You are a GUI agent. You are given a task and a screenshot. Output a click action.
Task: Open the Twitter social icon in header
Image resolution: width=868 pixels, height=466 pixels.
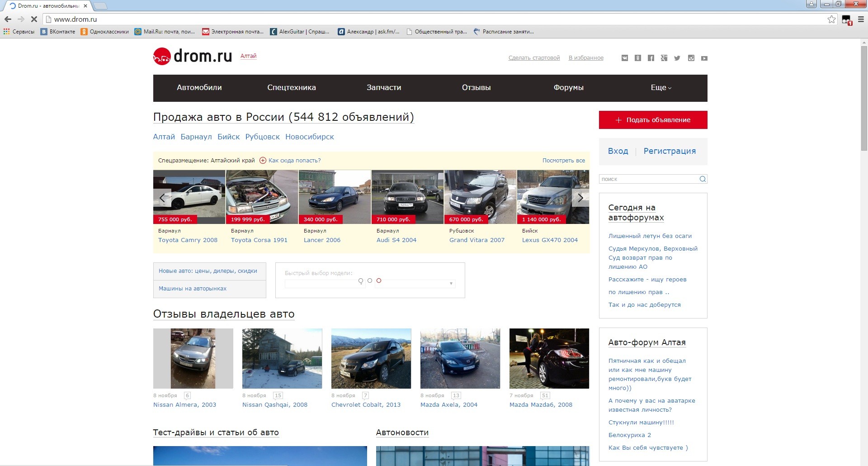click(677, 58)
